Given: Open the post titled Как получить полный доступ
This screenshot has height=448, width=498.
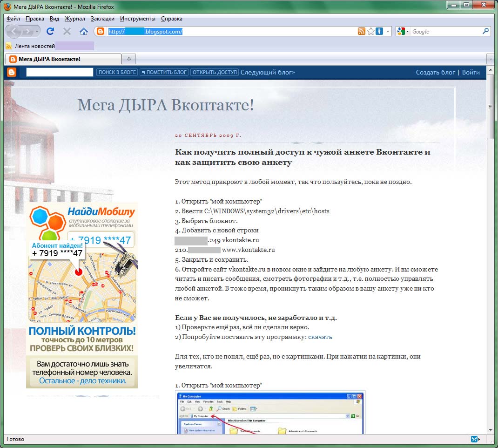Looking at the screenshot, I should click(x=303, y=157).
